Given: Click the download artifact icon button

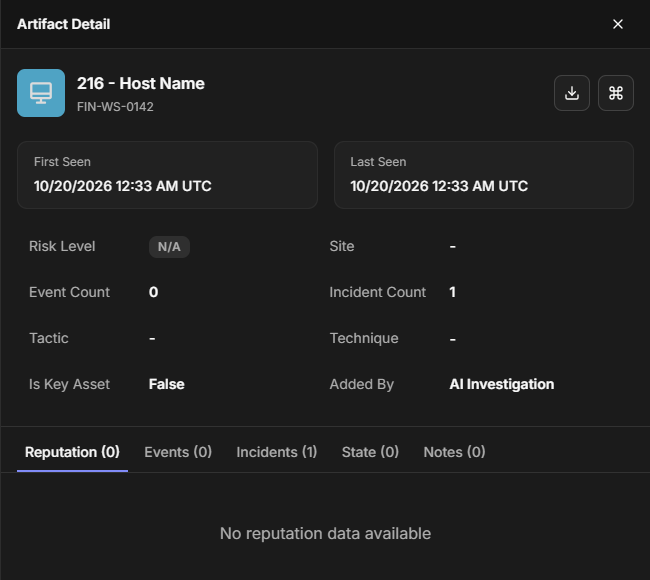Looking at the screenshot, I should (x=572, y=93).
